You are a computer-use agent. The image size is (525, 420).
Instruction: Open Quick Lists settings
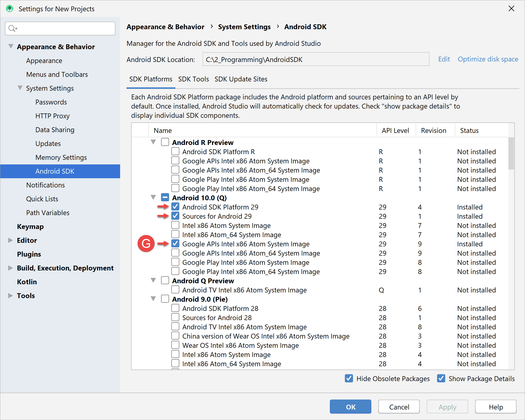click(x=42, y=199)
